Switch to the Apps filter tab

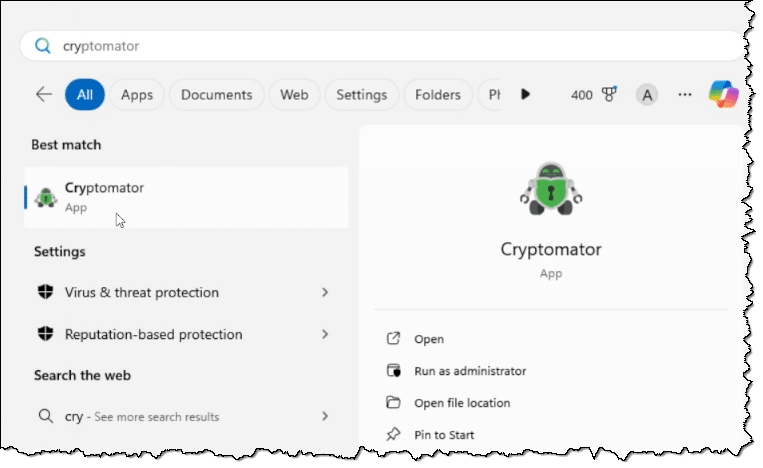click(x=137, y=95)
